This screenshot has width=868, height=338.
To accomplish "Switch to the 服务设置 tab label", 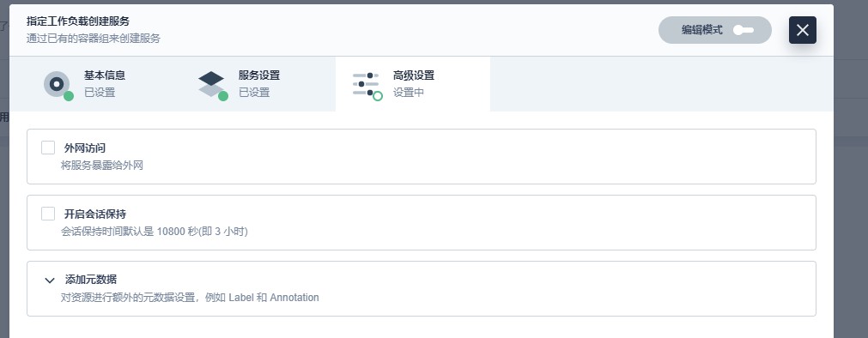I will pos(259,75).
